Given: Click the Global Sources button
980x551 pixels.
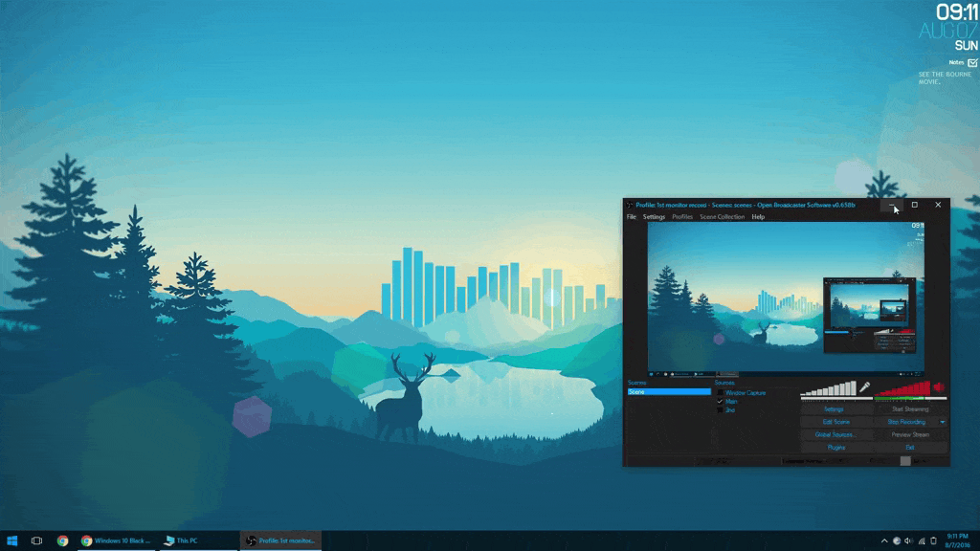Looking at the screenshot, I should [x=835, y=434].
